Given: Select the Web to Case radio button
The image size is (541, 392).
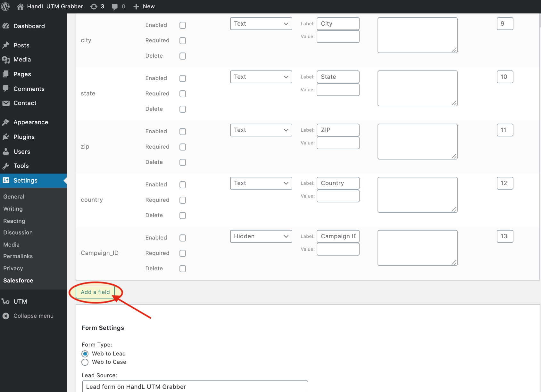Looking at the screenshot, I should (85, 362).
